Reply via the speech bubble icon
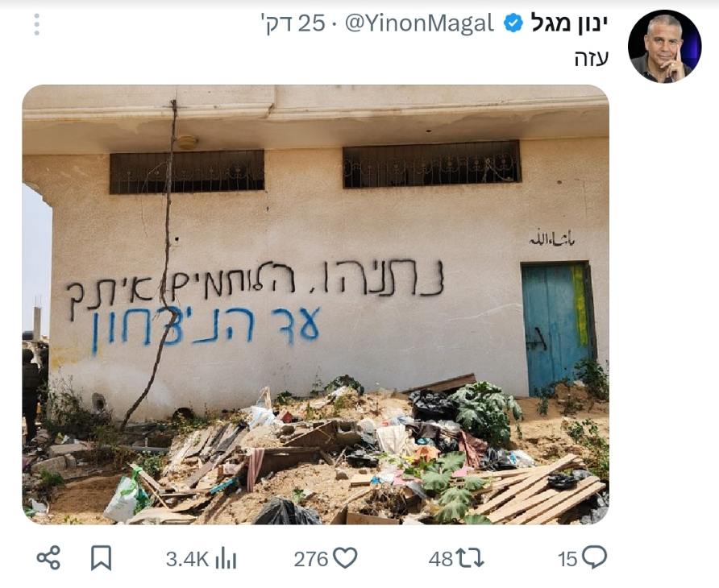 (594, 557)
